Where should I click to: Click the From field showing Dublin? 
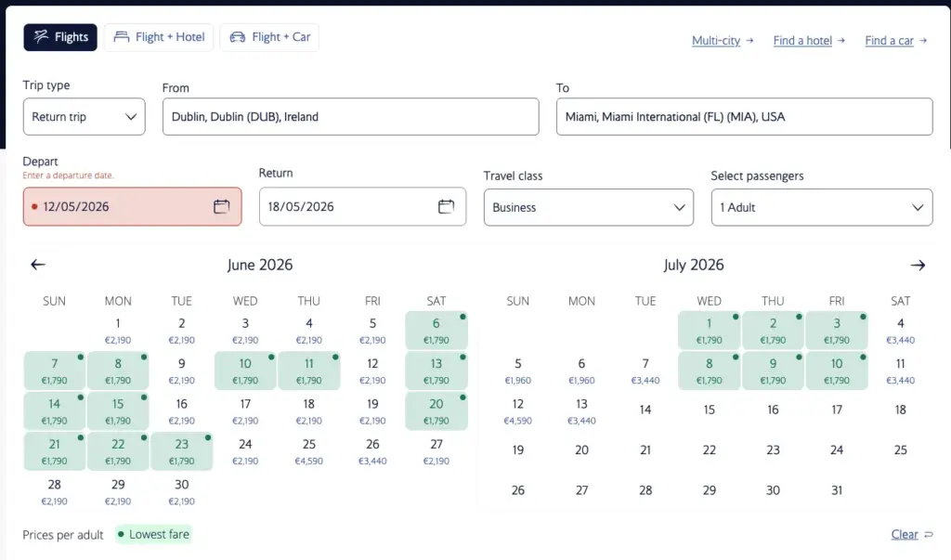[350, 116]
